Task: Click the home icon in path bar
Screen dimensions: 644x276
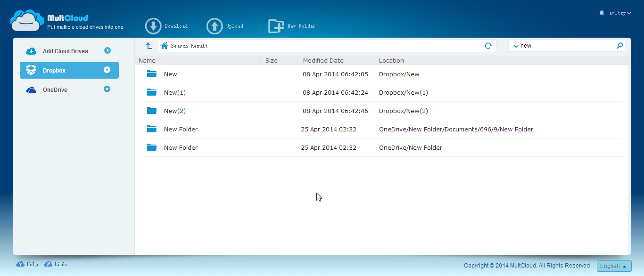Action: [164, 46]
